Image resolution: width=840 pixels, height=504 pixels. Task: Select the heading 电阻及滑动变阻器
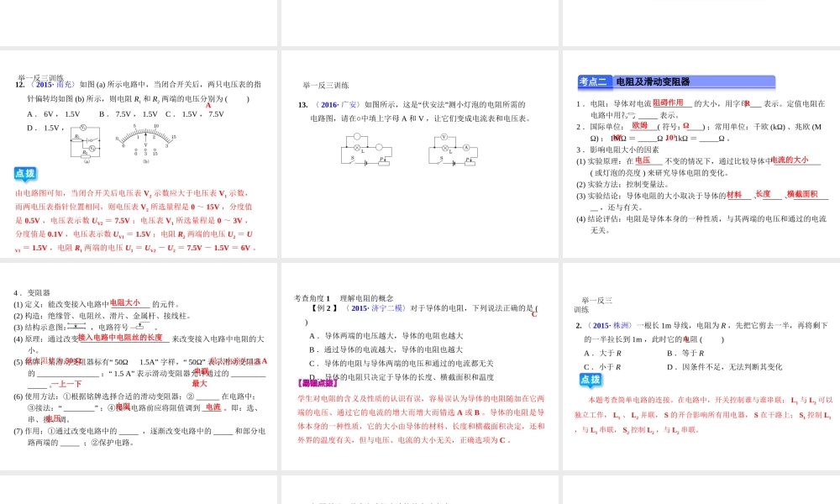coord(653,82)
